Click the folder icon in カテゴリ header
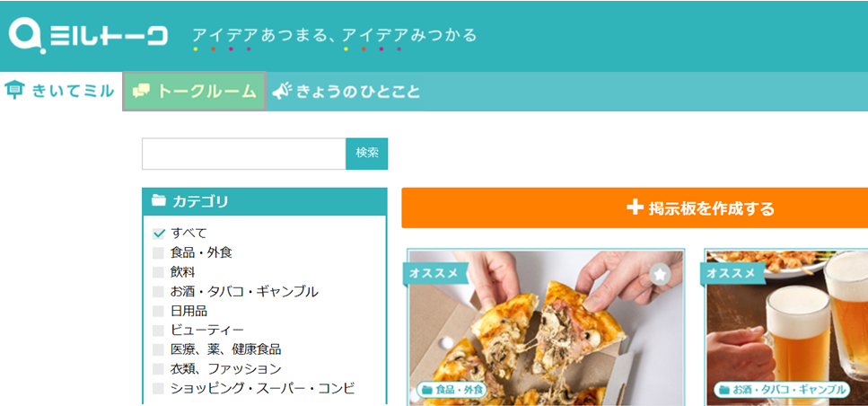 [x=159, y=200]
